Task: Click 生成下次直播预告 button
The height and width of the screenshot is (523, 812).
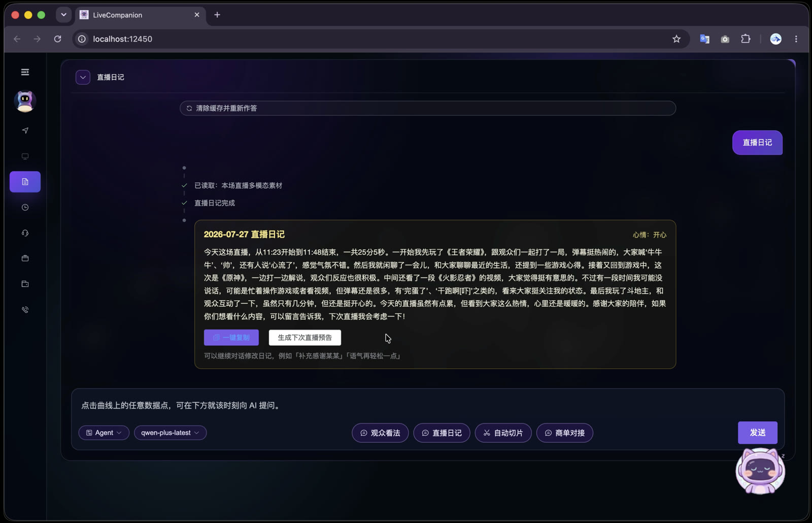Action: [305, 338]
